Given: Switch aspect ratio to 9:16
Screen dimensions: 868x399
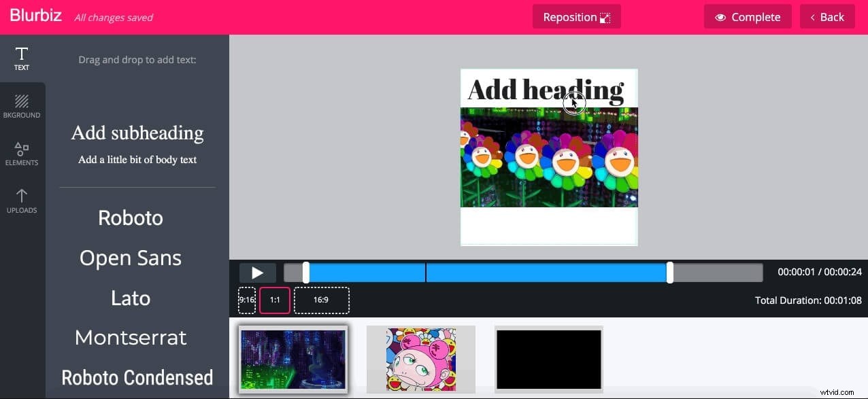Looking at the screenshot, I should [x=247, y=300].
